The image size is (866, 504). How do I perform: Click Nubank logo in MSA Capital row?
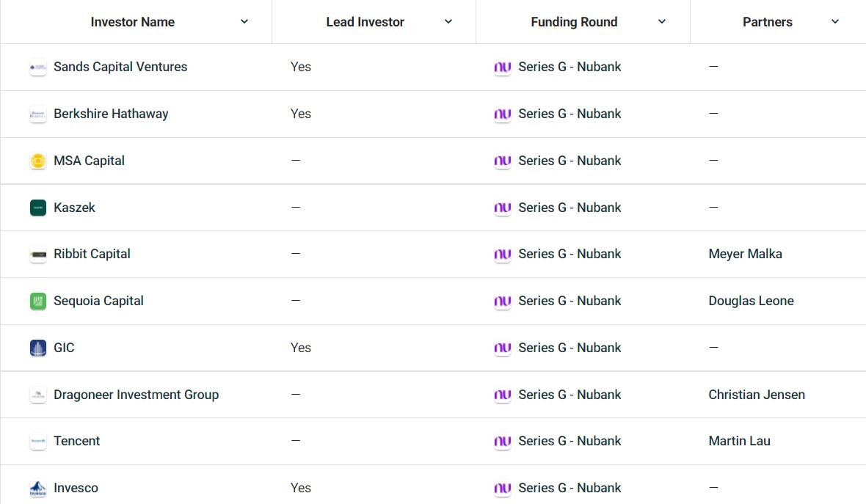[x=503, y=161]
